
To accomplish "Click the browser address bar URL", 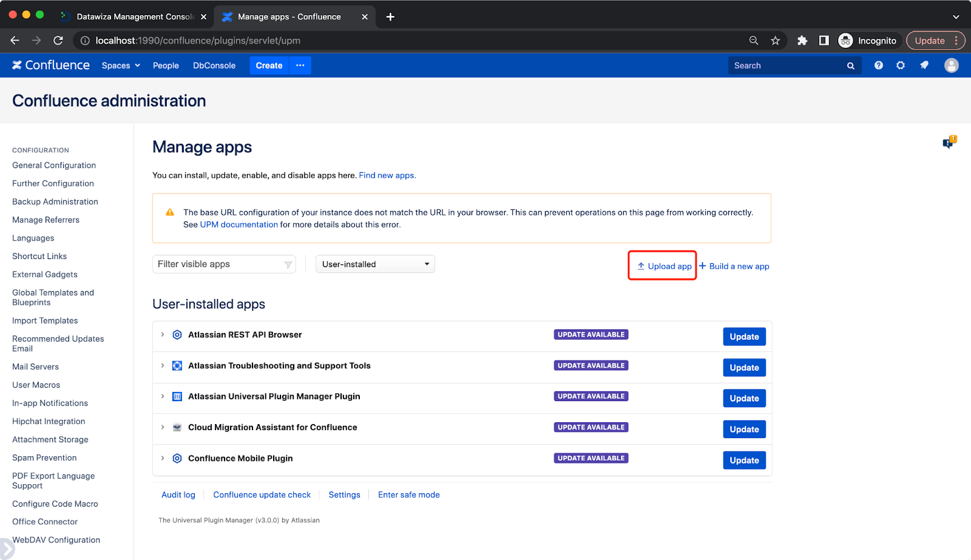I will (198, 41).
